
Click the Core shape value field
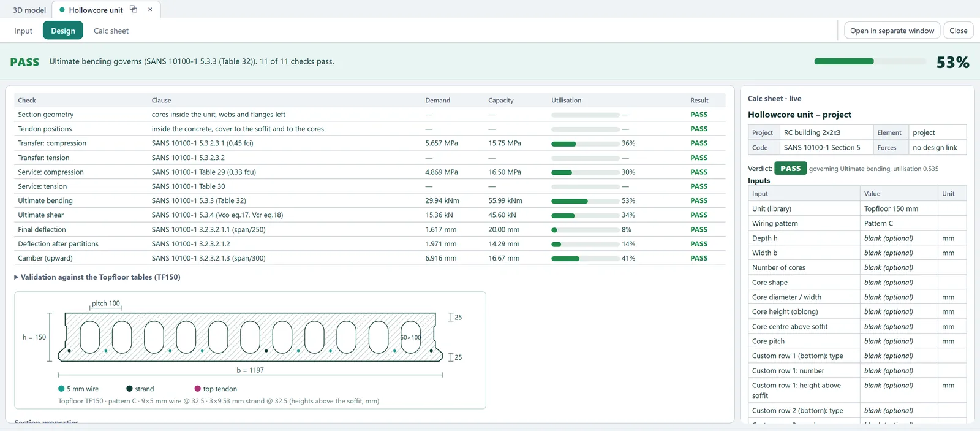pyautogui.click(x=899, y=283)
